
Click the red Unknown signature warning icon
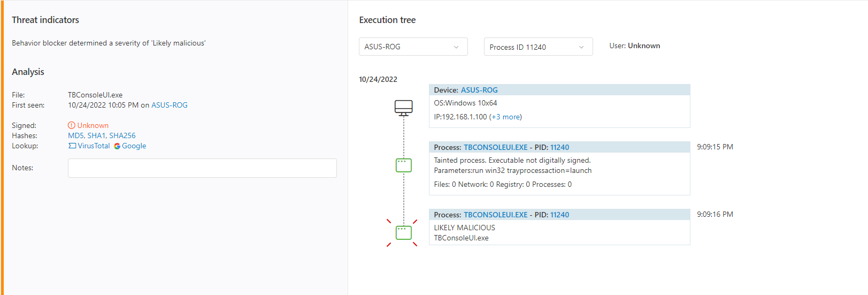point(72,125)
